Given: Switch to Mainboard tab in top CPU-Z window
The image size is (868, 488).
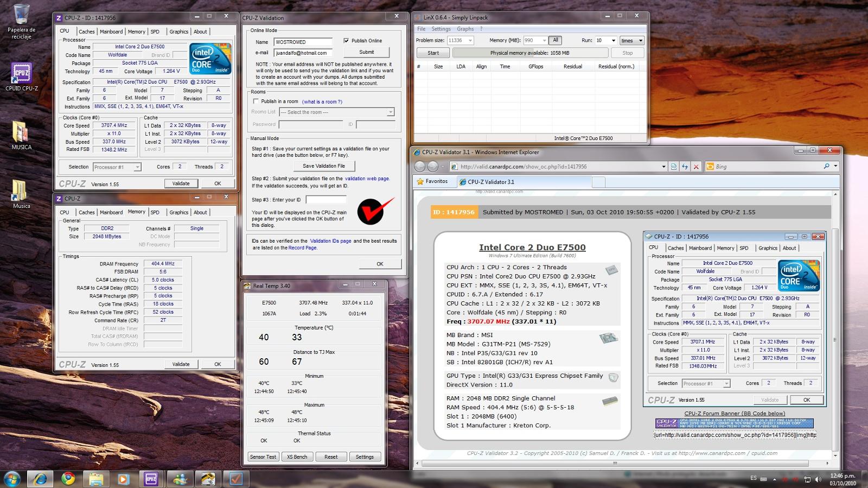Looking at the screenshot, I should point(111,31).
